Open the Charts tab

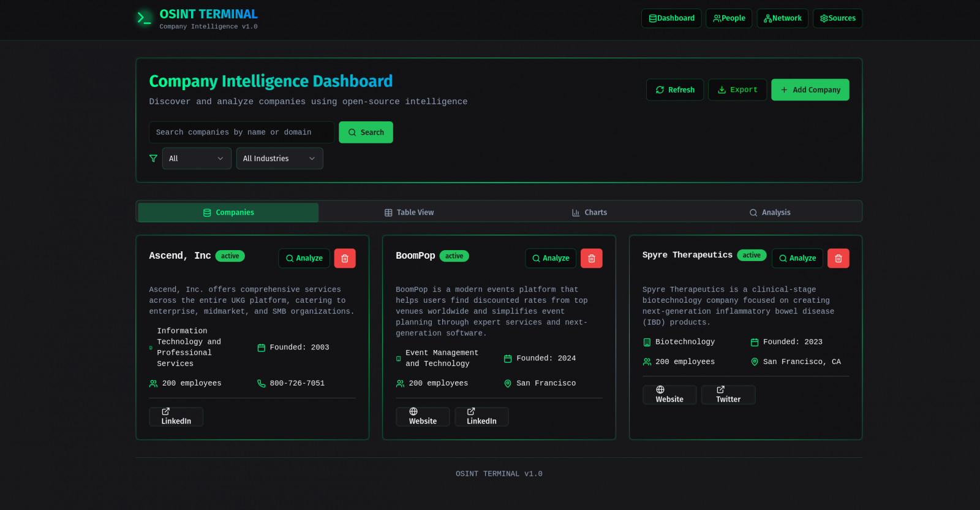[x=589, y=213]
